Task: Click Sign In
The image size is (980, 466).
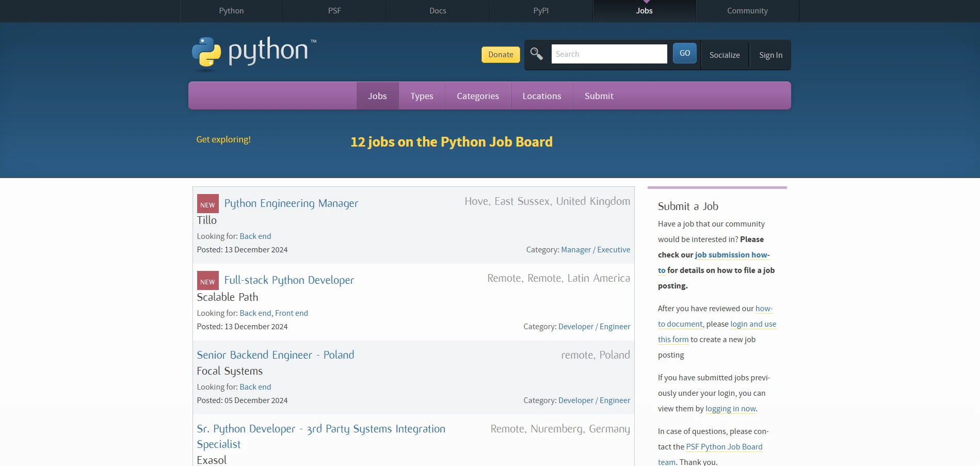Action: 770,55
